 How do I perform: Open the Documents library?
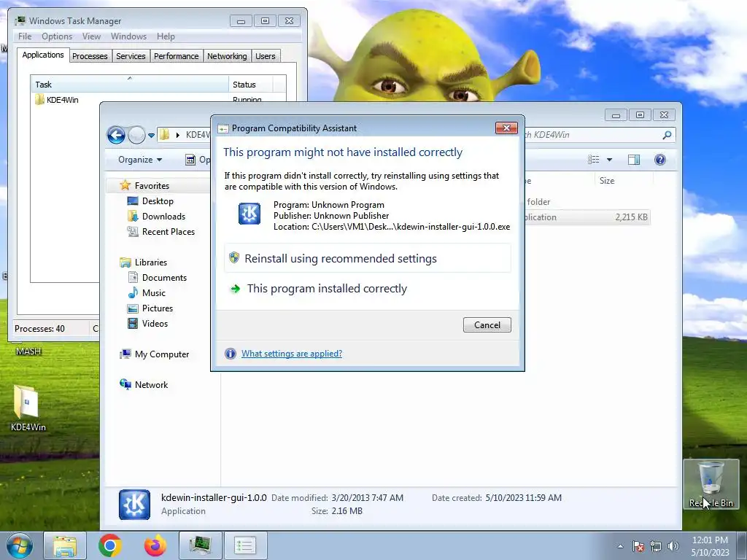tap(164, 277)
